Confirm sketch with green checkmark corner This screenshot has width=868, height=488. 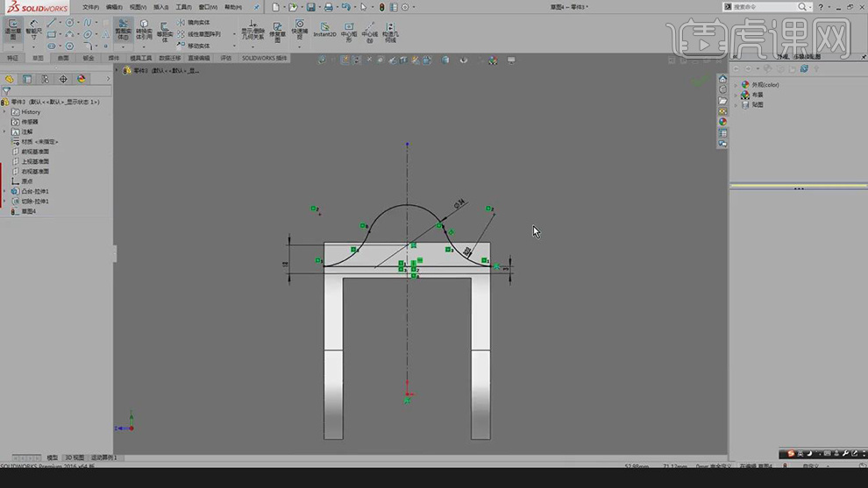tap(700, 81)
